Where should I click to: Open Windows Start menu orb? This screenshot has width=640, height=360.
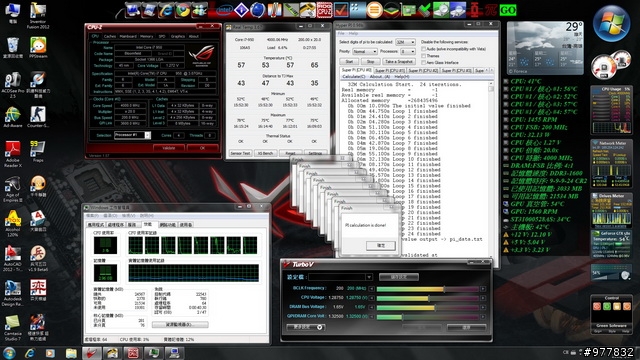(9, 353)
